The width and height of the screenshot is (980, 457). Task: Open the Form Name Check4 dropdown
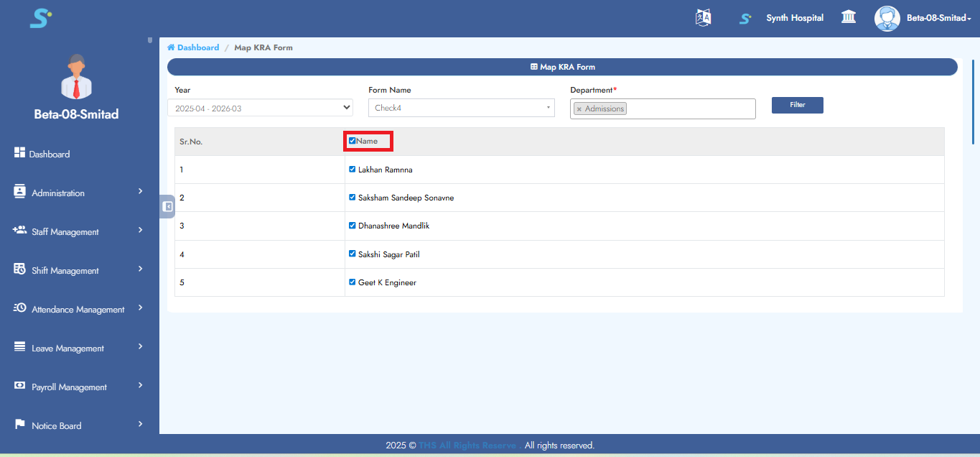pyautogui.click(x=461, y=108)
